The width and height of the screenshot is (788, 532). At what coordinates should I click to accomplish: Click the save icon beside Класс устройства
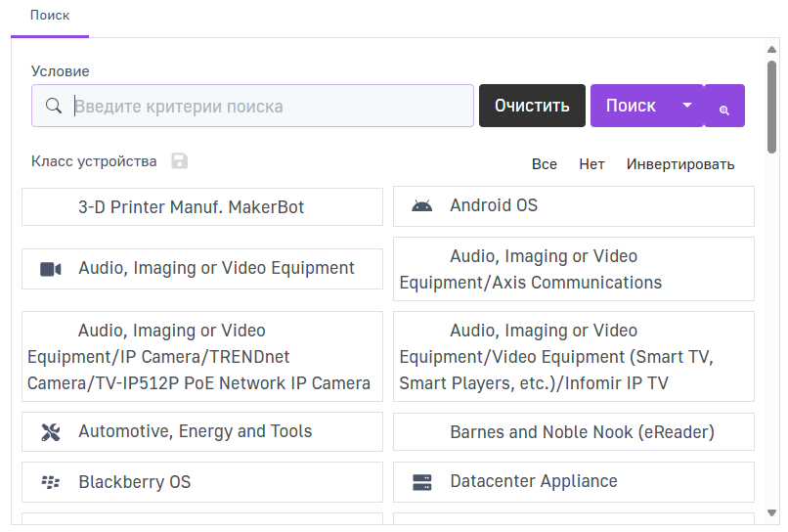tap(179, 161)
